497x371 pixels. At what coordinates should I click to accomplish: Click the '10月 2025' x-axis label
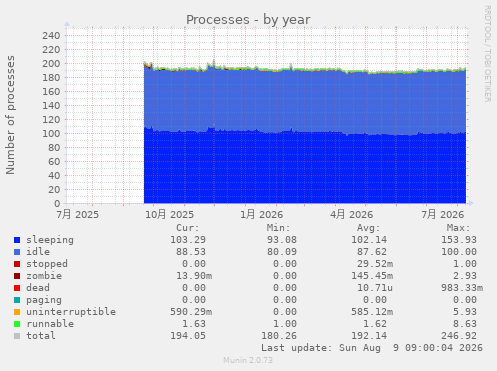point(169,214)
